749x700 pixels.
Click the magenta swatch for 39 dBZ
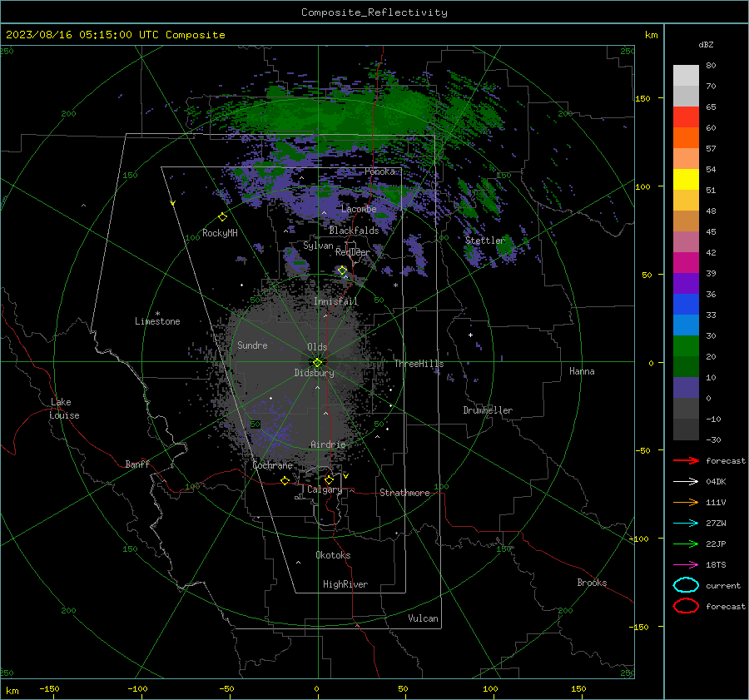(686, 263)
